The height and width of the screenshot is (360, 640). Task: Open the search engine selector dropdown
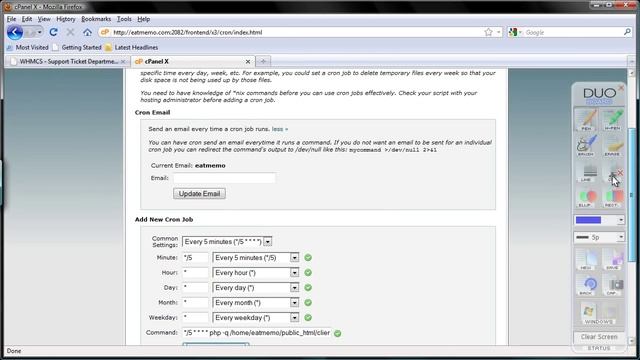coord(516,32)
